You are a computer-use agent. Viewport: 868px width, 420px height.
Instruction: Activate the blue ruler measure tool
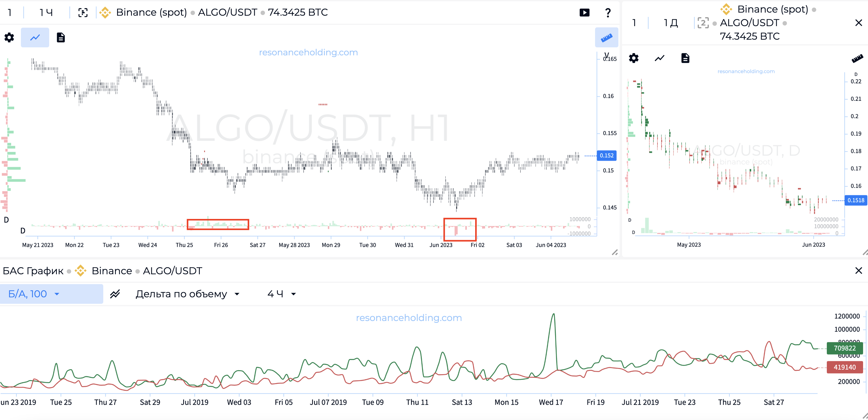pos(606,38)
